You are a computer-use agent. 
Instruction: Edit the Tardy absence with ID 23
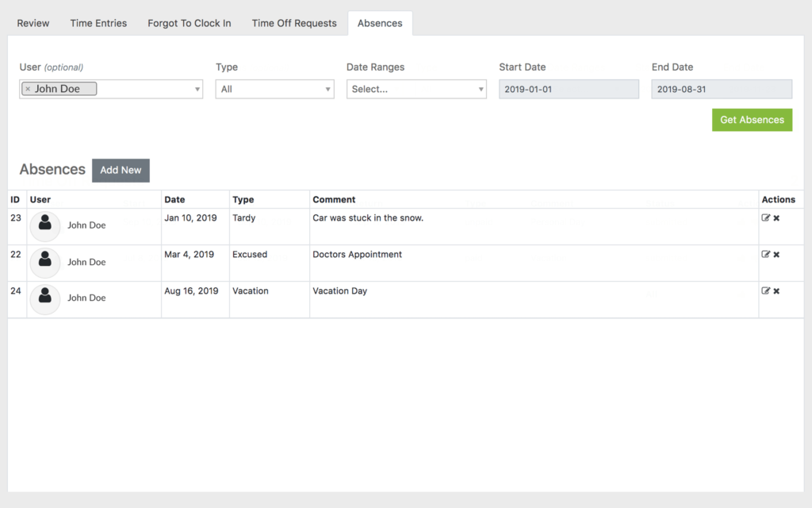pos(765,218)
